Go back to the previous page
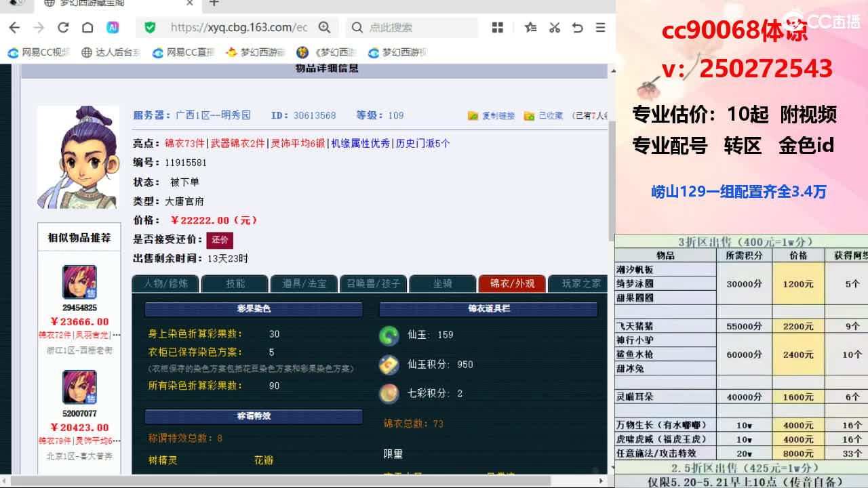Image resolution: width=868 pixels, height=488 pixels. [14, 27]
